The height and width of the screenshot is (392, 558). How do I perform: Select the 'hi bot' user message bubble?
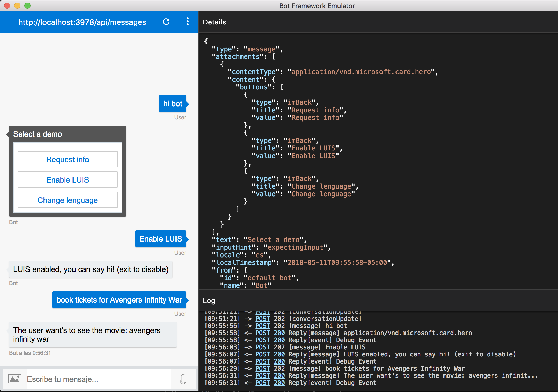(173, 103)
